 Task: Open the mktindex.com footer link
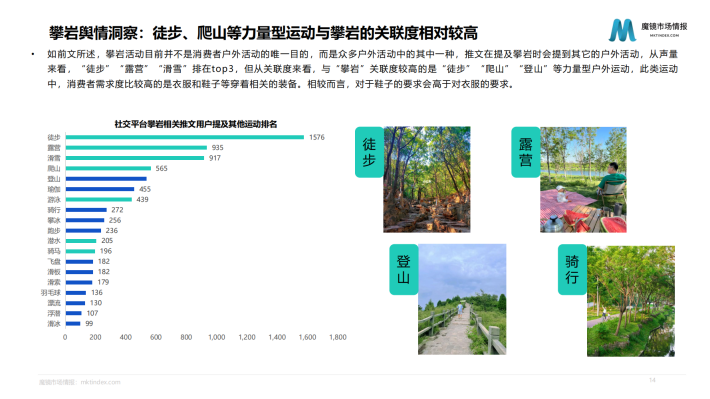tap(101, 382)
